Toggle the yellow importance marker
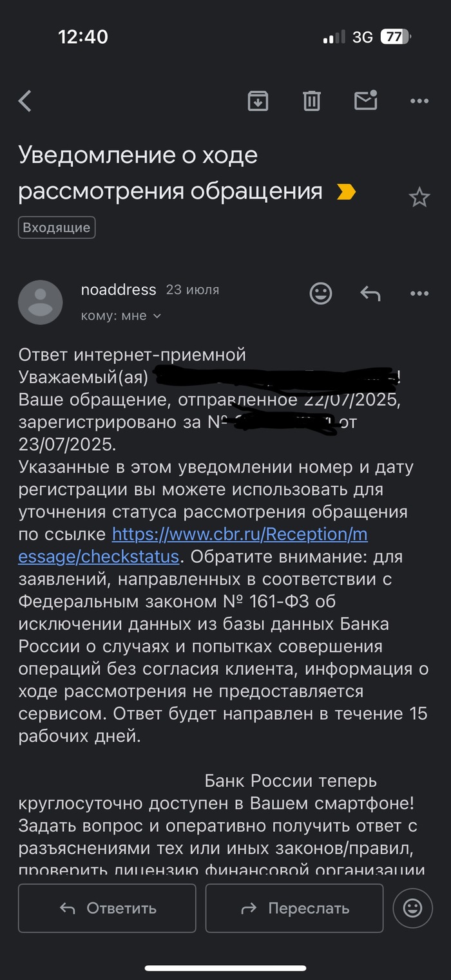The width and height of the screenshot is (451, 980). point(346,192)
